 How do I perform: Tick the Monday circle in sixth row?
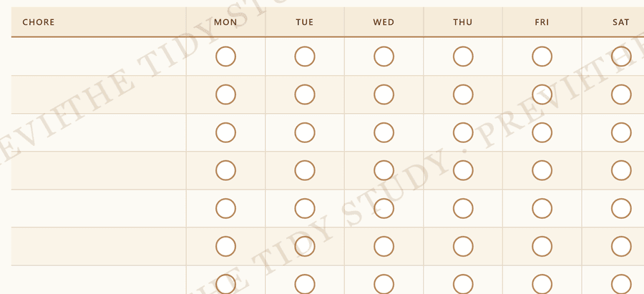click(x=225, y=246)
